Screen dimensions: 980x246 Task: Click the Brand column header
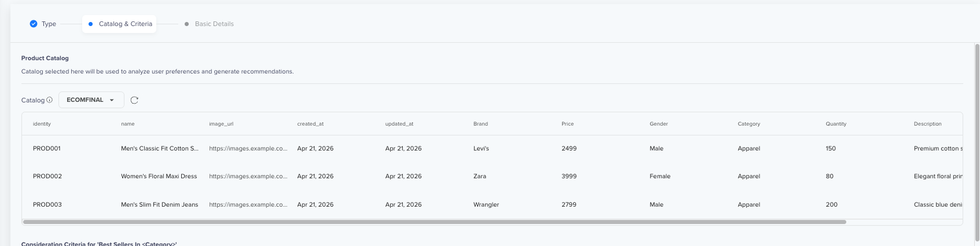[x=480, y=124]
